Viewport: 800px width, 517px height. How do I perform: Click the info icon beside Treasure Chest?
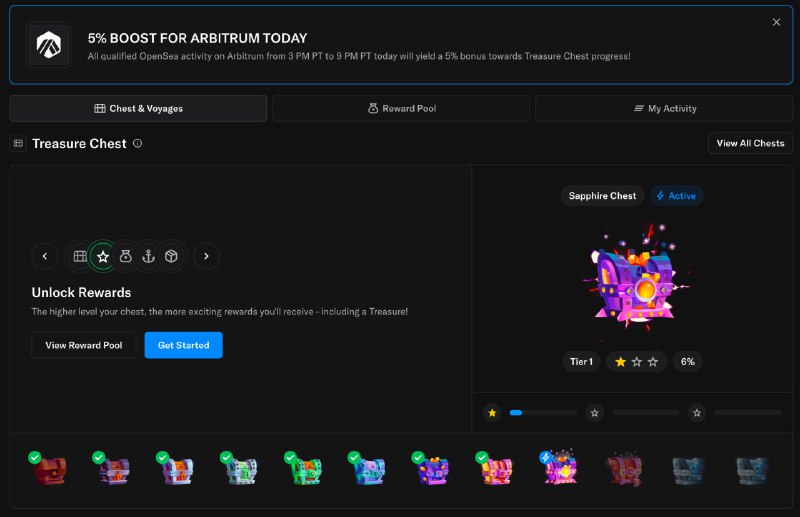coord(138,143)
